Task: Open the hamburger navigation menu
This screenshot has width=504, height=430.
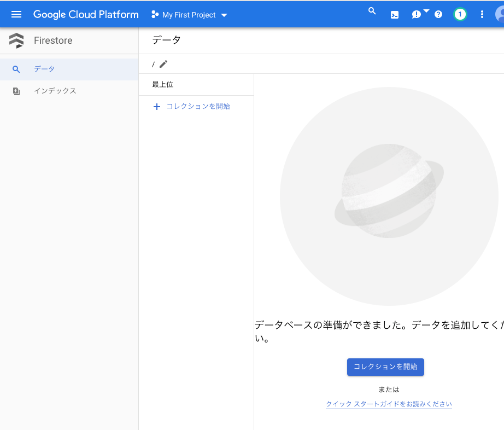Action: [16, 14]
